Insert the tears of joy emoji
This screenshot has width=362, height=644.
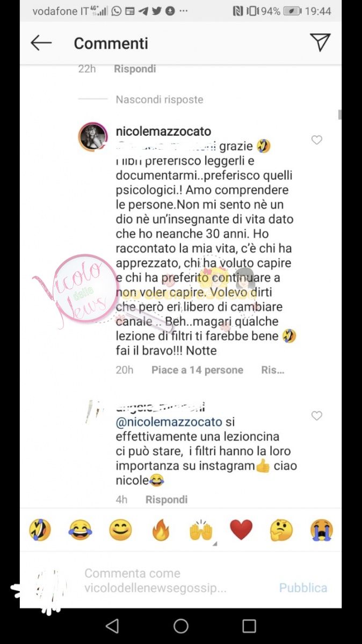click(80, 530)
